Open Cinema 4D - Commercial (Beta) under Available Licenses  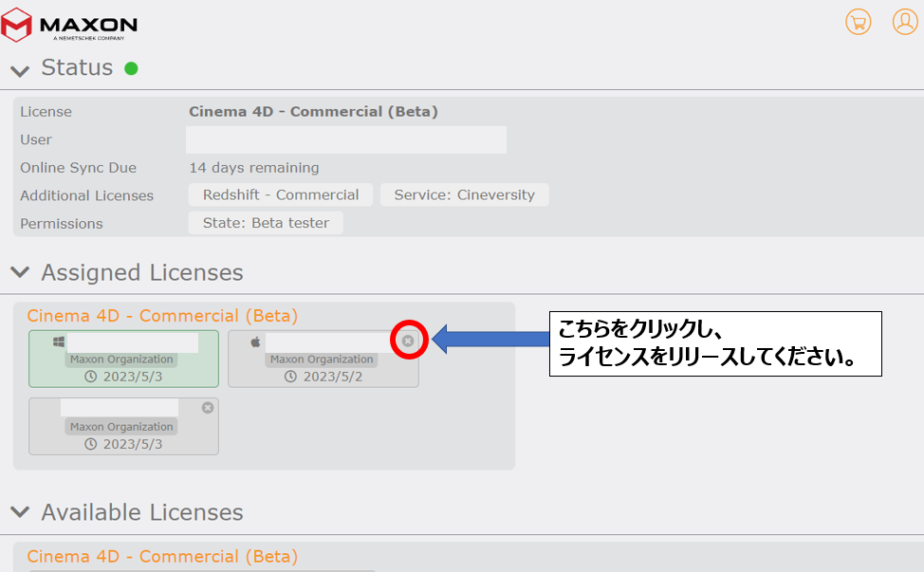click(162, 556)
